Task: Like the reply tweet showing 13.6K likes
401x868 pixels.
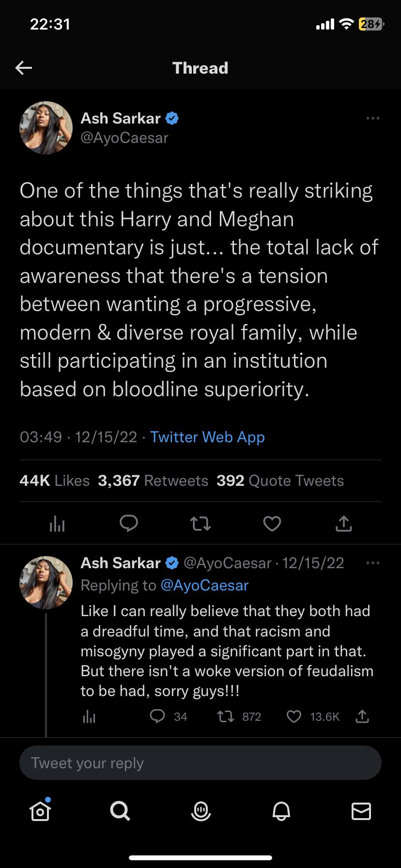Action: [x=294, y=716]
